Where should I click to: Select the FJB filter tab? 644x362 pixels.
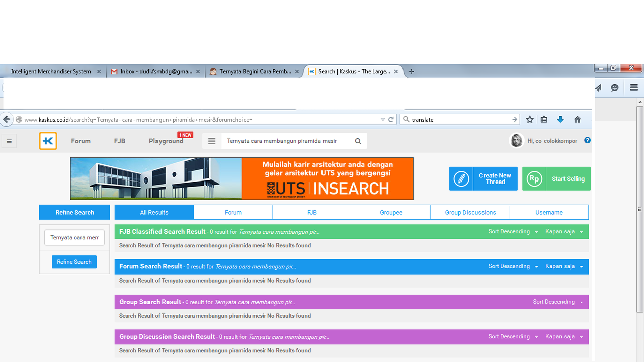coord(312,212)
